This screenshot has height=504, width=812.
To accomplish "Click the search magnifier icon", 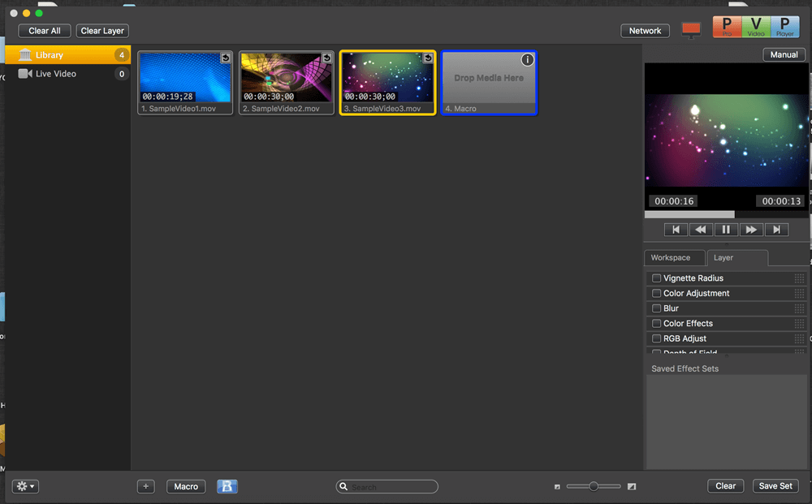I will [x=343, y=486].
